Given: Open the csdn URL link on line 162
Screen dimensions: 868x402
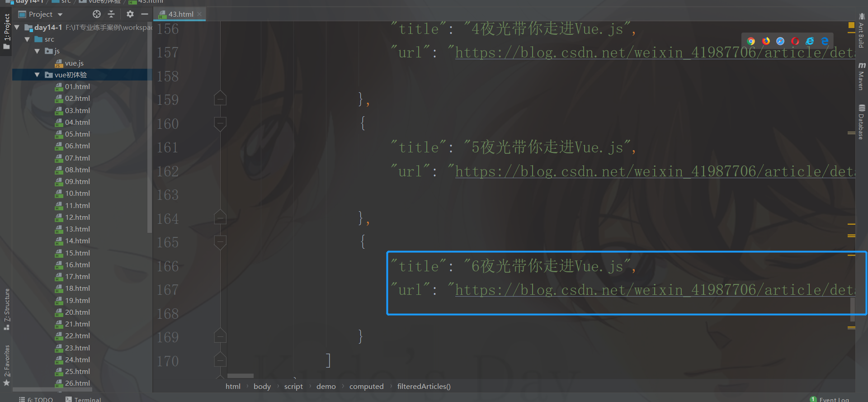Looking at the screenshot, I should tap(655, 171).
